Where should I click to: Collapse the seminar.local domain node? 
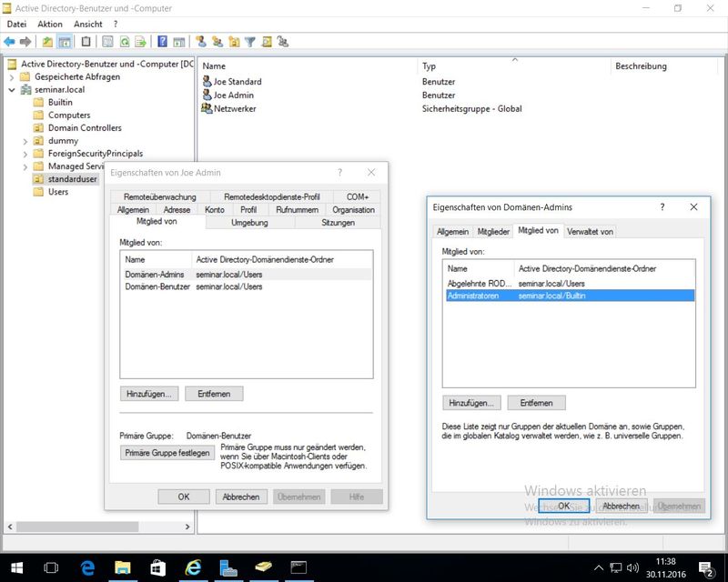(x=11, y=90)
